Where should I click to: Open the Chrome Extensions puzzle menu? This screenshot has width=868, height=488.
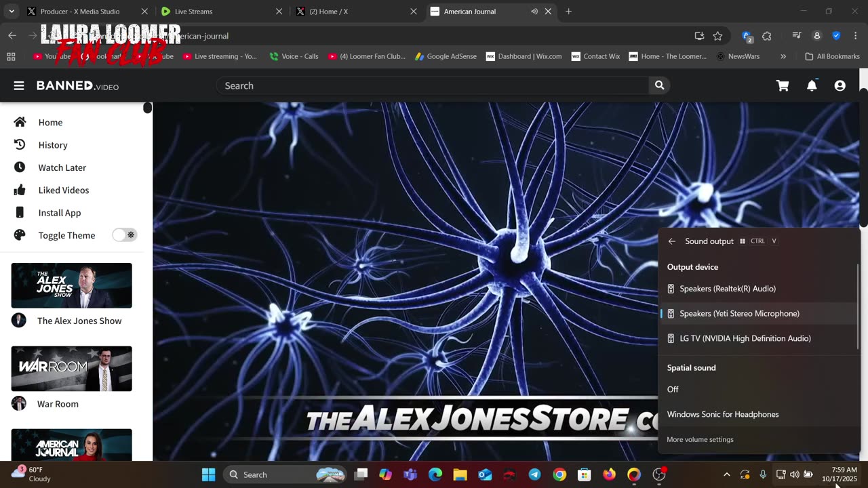767,36
